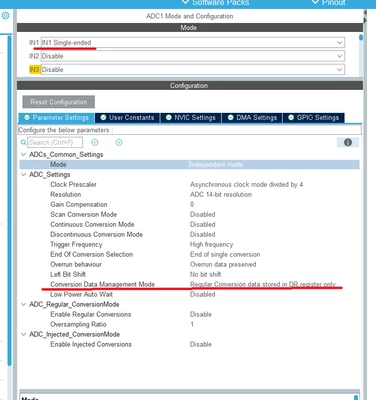The width and height of the screenshot is (376, 400).
Task: Click Oversampling Ratio parameter
Action: 78,325
